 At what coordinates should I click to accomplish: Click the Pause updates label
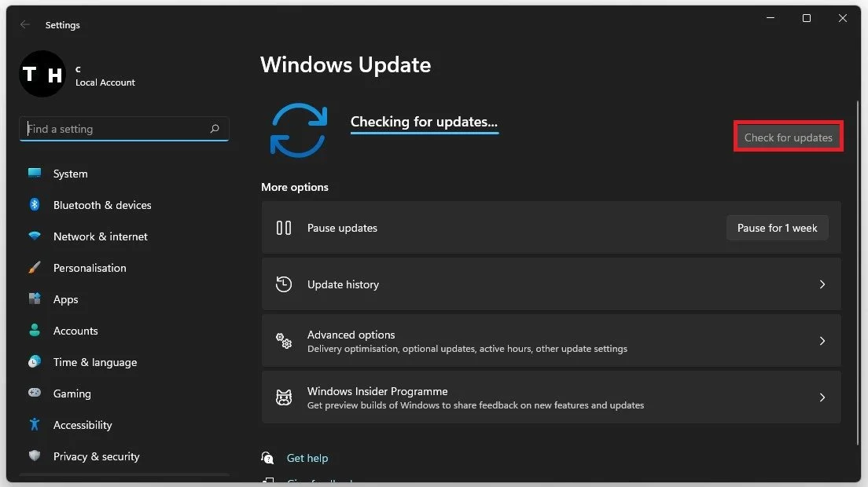click(x=342, y=228)
